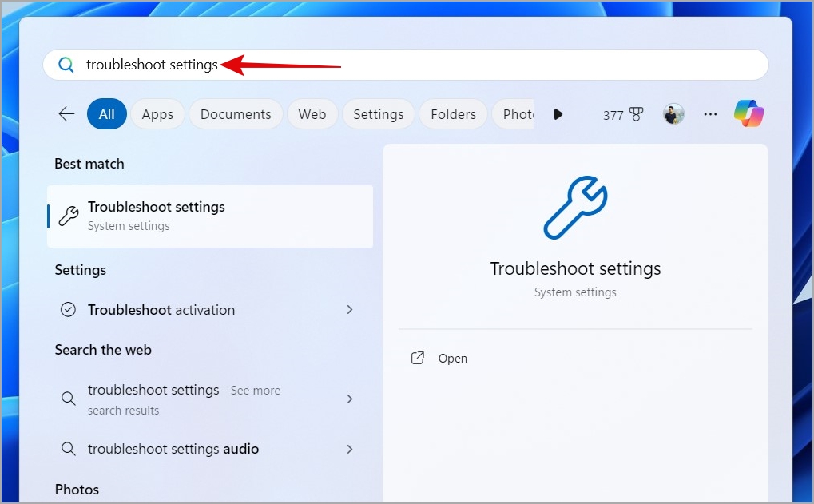Expand the Troubleshoot activation chevron
This screenshot has height=504, width=814.
(x=350, y=309)
